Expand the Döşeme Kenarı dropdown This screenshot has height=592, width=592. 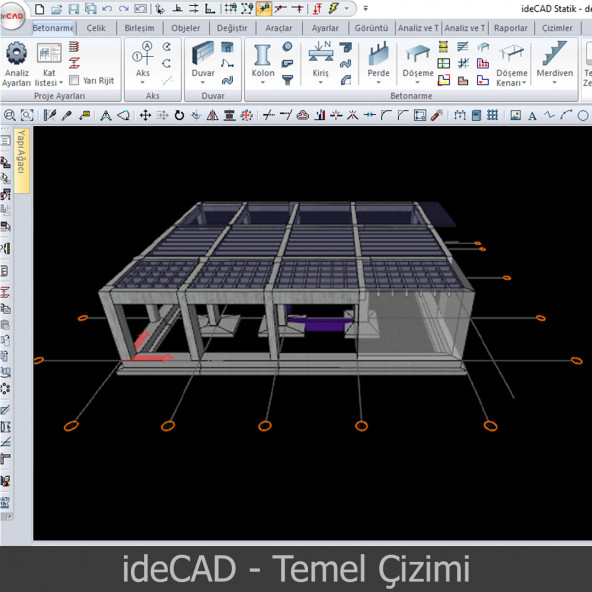coord(524,83)
